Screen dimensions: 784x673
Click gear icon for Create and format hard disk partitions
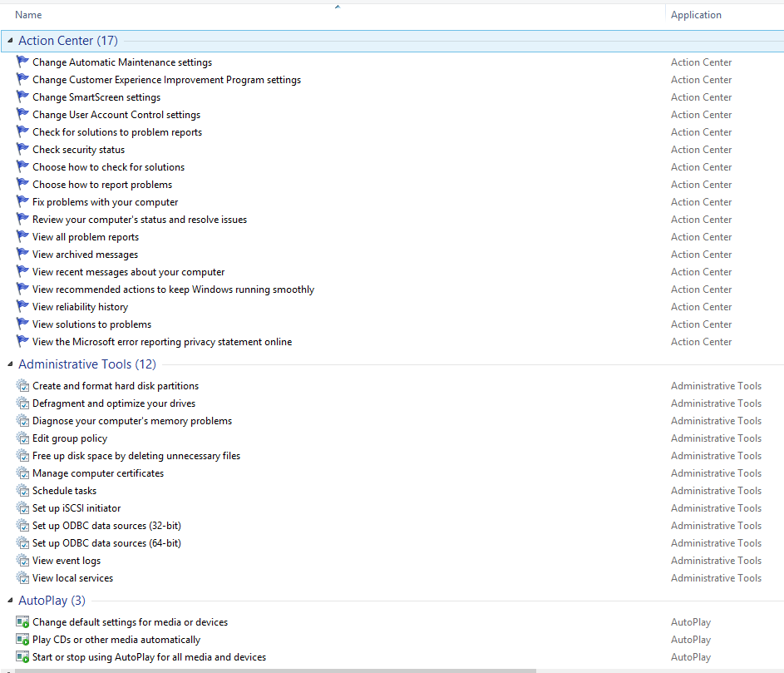click(x=22, y=386)
